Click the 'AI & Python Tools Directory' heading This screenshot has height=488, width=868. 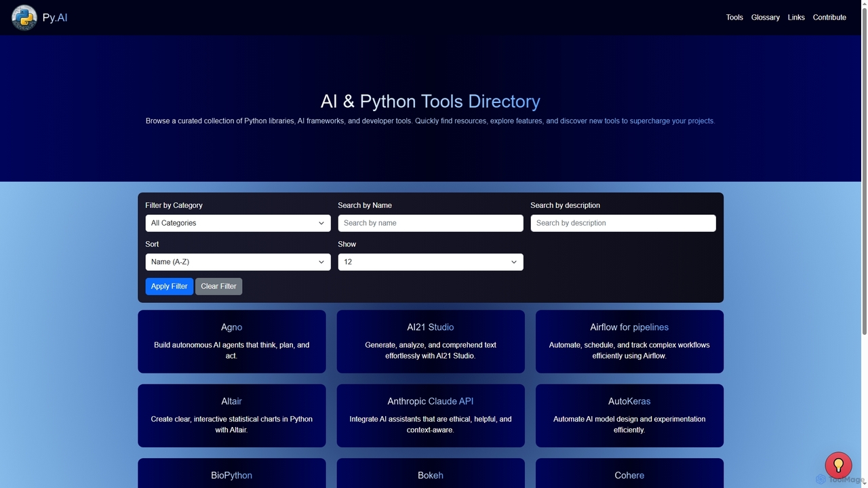click(431, 101)
